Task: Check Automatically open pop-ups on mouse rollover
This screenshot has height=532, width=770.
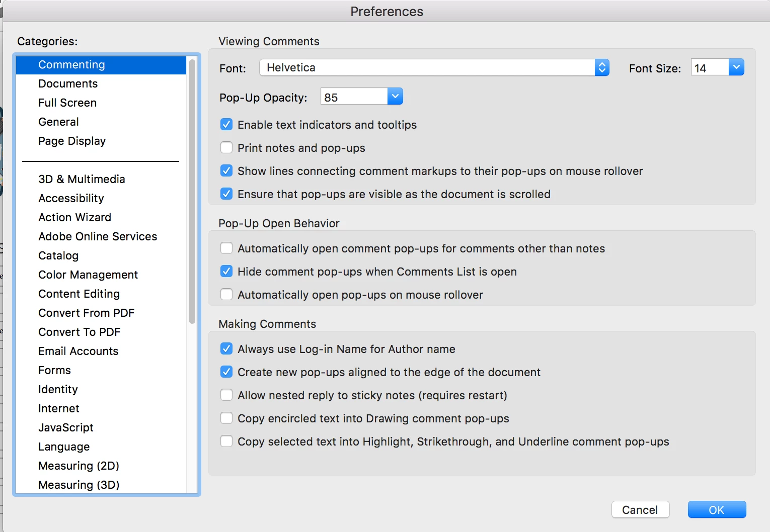Action: click(x=226, y=295)
